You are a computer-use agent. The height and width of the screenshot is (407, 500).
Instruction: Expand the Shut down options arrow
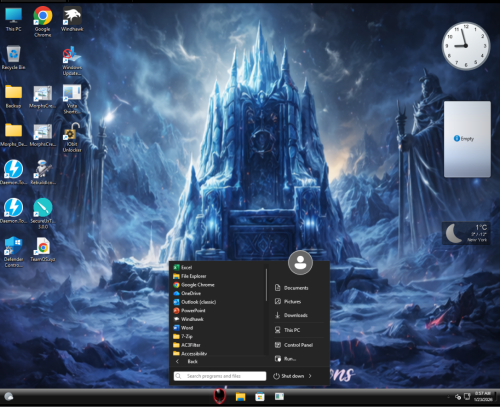click(310, 376)
